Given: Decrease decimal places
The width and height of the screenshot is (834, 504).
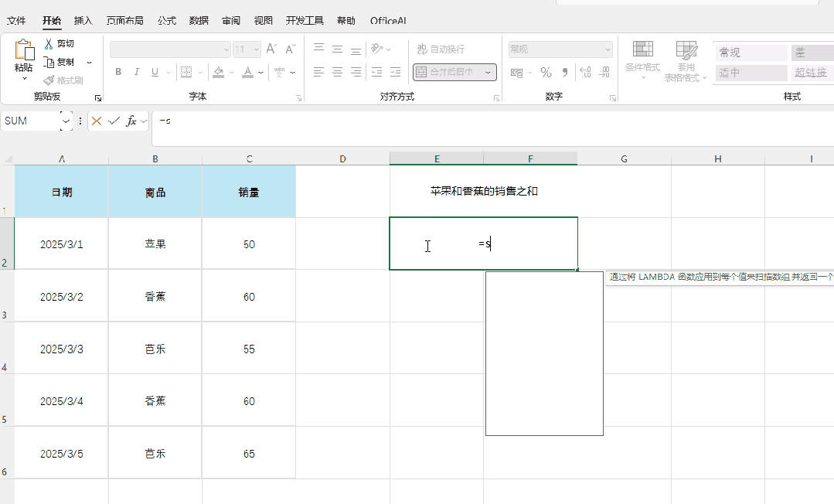Looking at the screenshot, I should (x=604, y=73).
